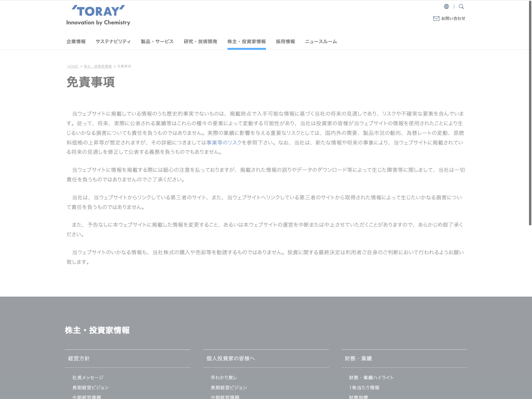
Task: Click the page vertical scrollbar
Action: coord(530,113)
